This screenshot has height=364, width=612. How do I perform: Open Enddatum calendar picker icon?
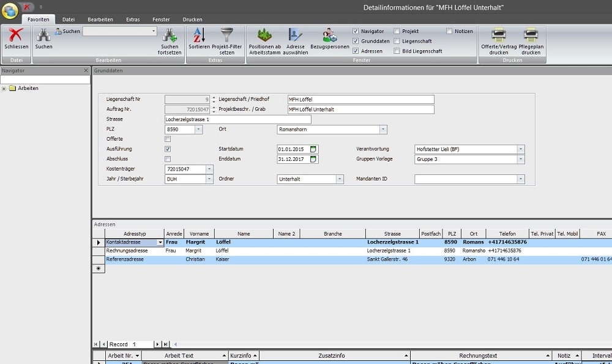(x=313, y=159)
